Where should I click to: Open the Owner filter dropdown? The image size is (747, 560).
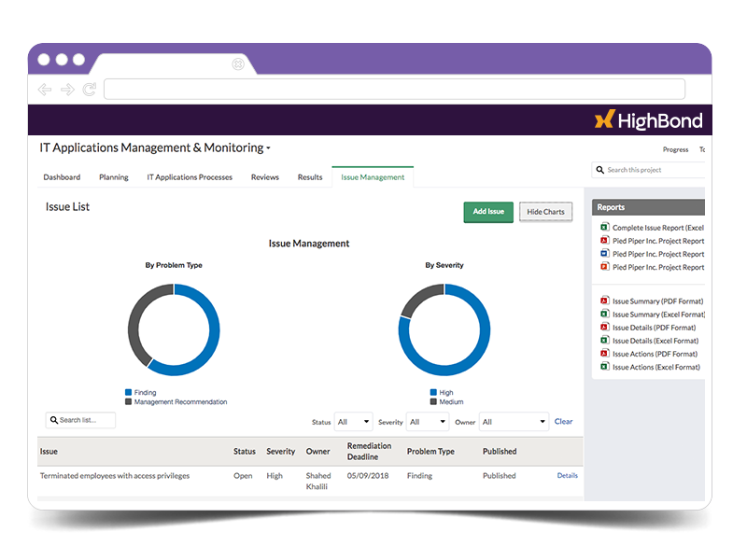pyautogui.click(x=514, y=422)
